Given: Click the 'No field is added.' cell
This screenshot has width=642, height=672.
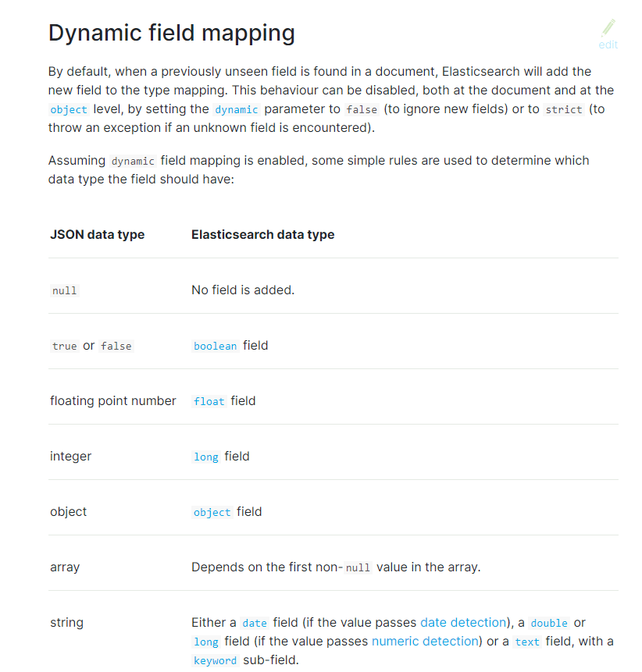Looking at the screenshot, I should click(243, 290).
